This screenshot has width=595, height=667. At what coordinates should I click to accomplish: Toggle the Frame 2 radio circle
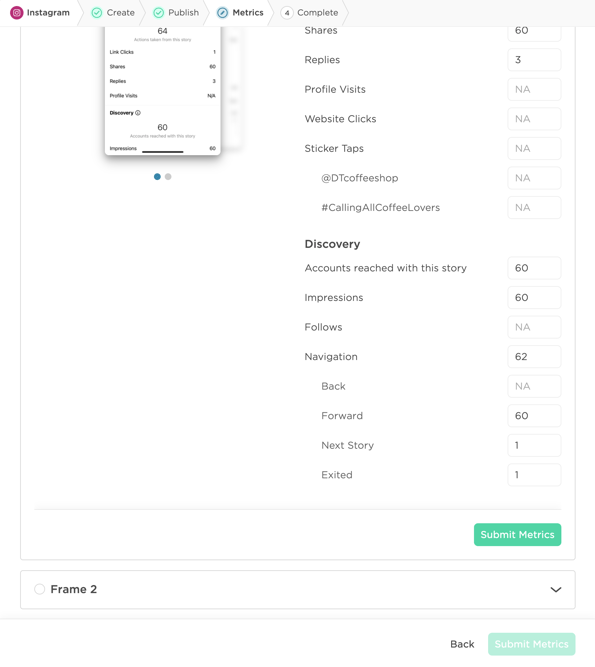pyautogui.click(x=40, y=589)
